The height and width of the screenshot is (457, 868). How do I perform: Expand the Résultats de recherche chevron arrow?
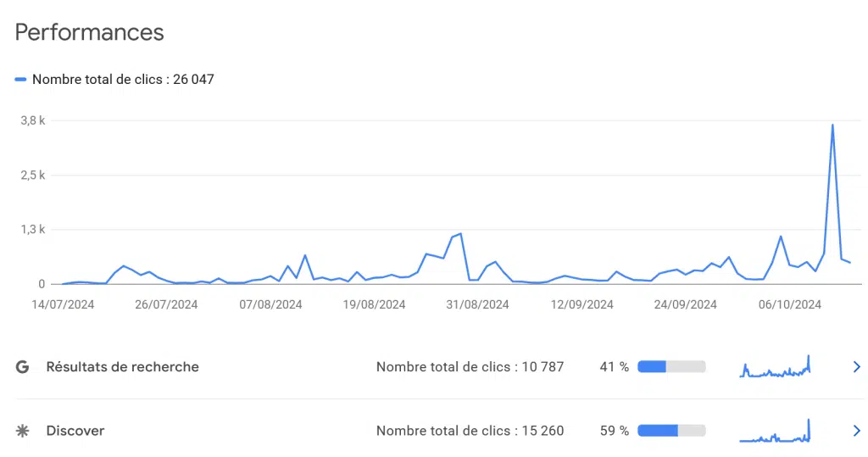pyautogui.click(x=856, y=367)
